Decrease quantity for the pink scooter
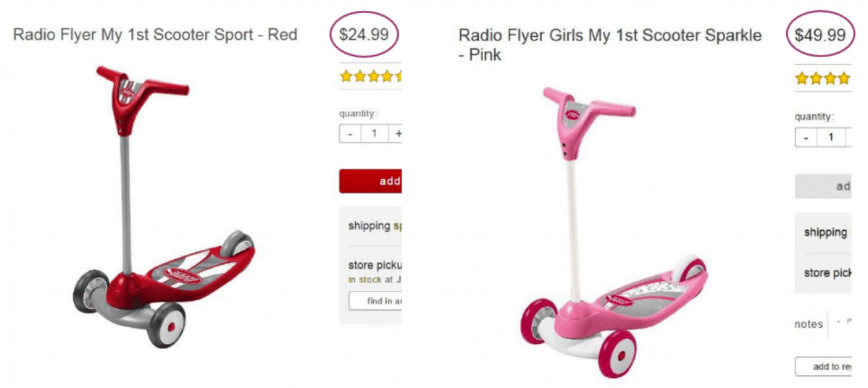Viewport: 868px width, 388px height. click(x=806, y=137)
